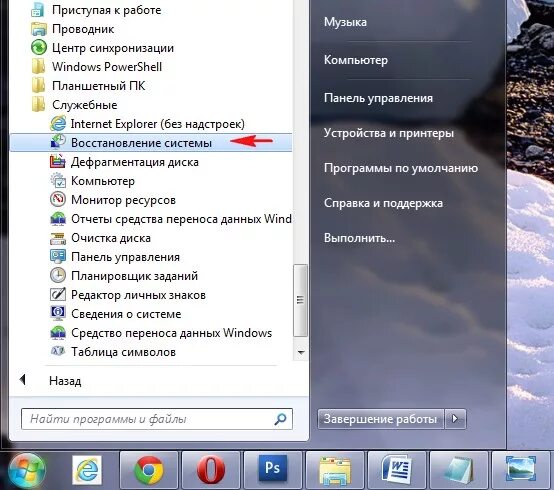554x490 pixels.
Task: Click Выполнить... to open Run dialog
Action: [x=359, y=238]
